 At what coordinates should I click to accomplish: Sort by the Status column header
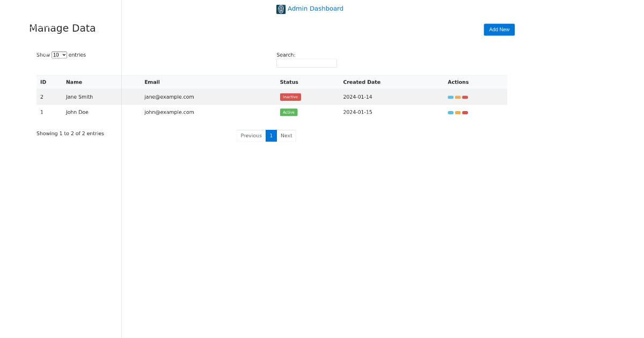289,82
